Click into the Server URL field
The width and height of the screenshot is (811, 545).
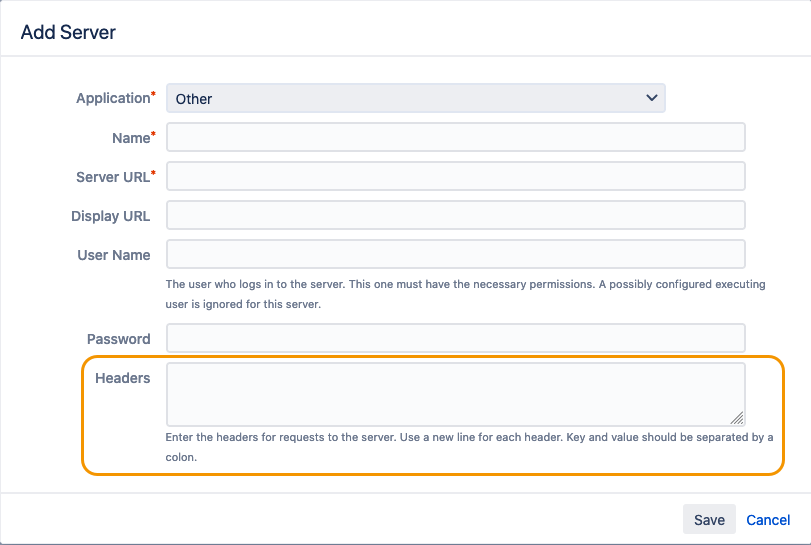pos(455,176)
